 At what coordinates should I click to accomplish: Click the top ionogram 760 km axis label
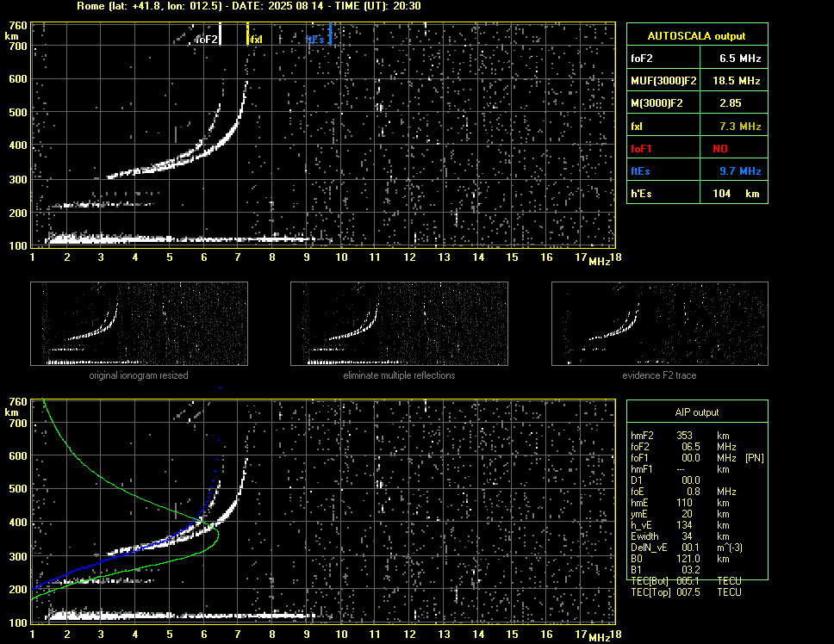(x=18, y=26)
